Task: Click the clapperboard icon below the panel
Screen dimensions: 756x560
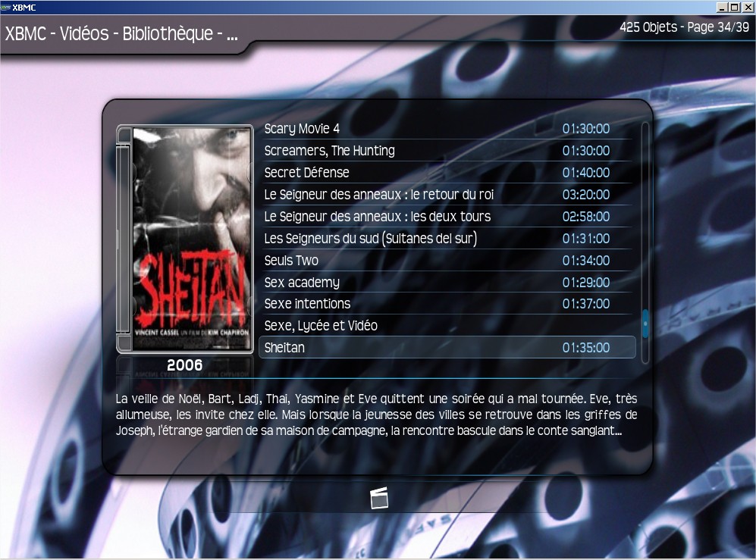Action: [x=378, y=498]
